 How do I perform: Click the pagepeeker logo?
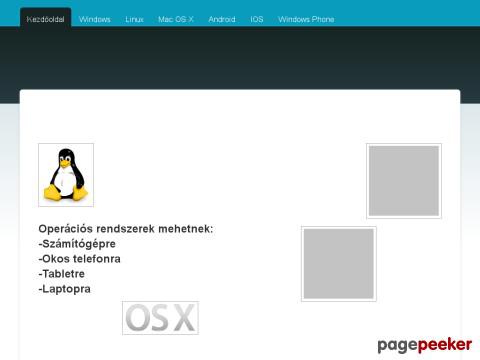[x=425, y=345]
